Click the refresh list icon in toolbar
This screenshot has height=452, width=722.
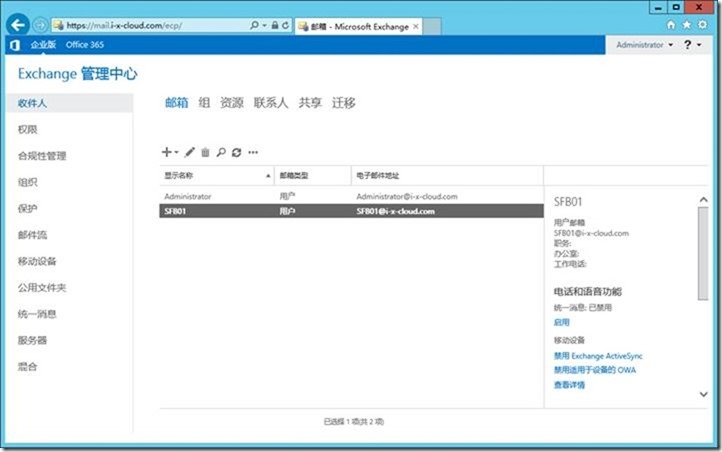point(237,152)
